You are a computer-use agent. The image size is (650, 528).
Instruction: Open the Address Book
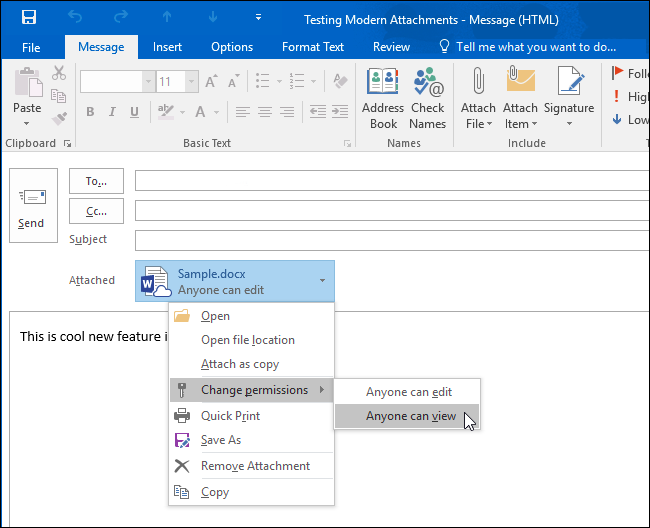point(383,99)
